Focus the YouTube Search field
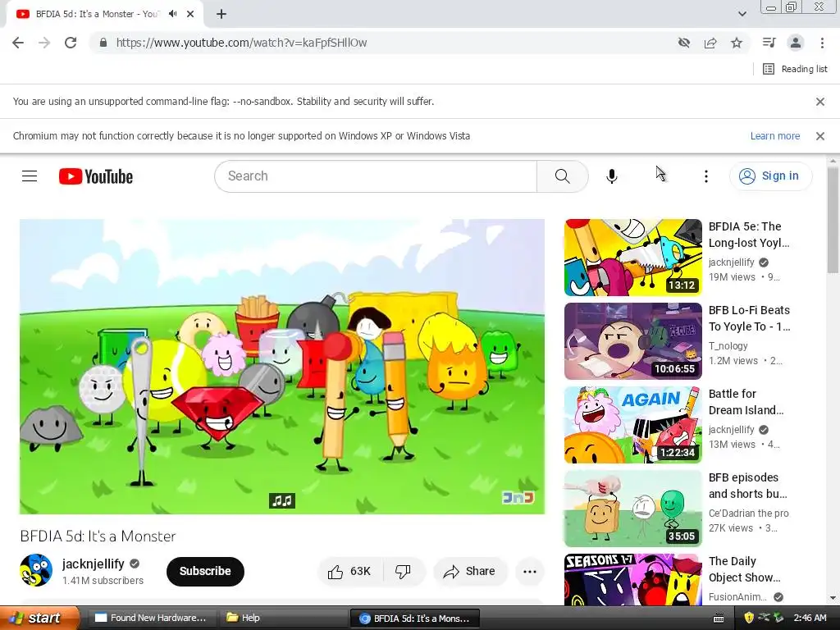This screenshot has width=840, height=630. pyautogui.click(x=376, y=176)
